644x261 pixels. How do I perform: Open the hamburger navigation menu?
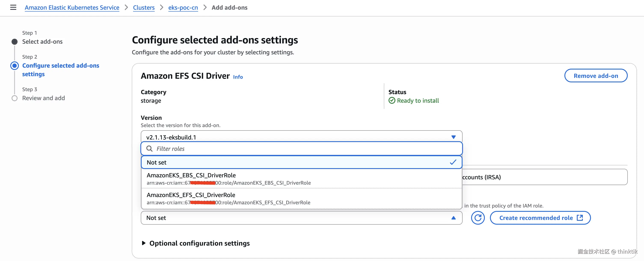pyautogui.click(x=13, y=7)
